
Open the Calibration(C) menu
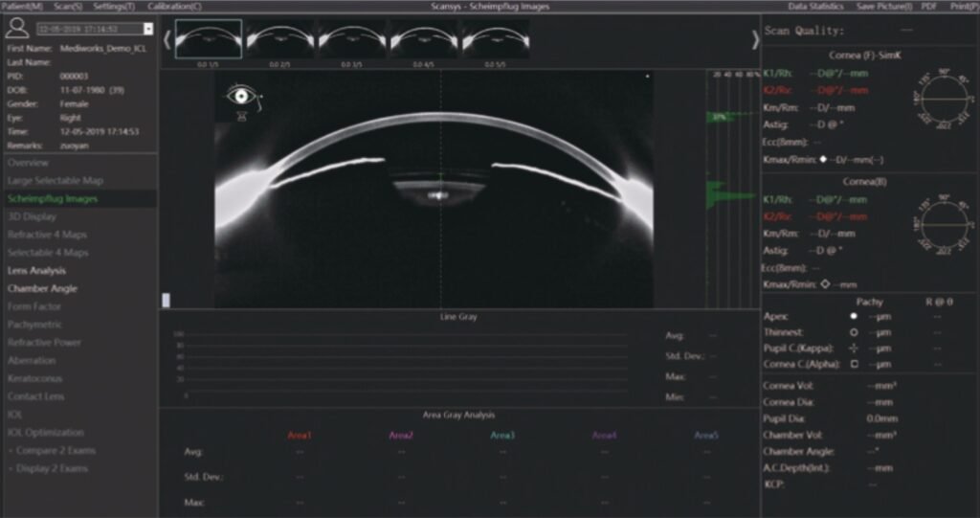(x=174, y=6)
